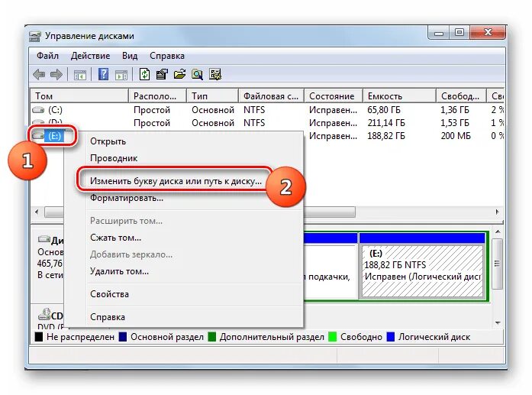Click the down arrow of the lower pane scrollbar
532x395 pixels.
tap(498, 322)
